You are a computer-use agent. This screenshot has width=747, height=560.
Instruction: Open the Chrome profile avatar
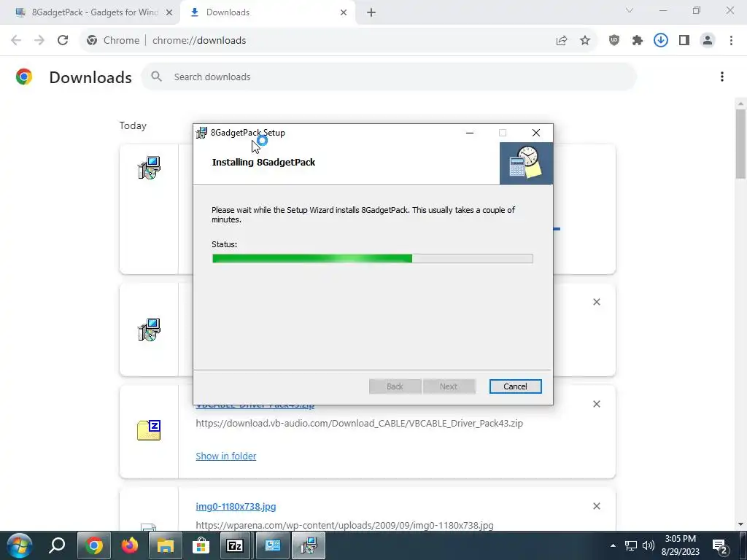pos(708,41)
